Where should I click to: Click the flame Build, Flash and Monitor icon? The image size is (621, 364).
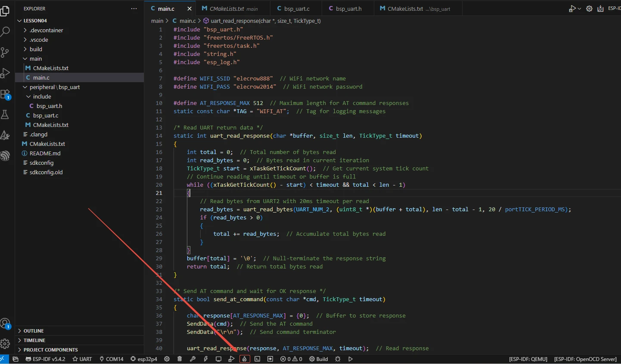[245, 359]
